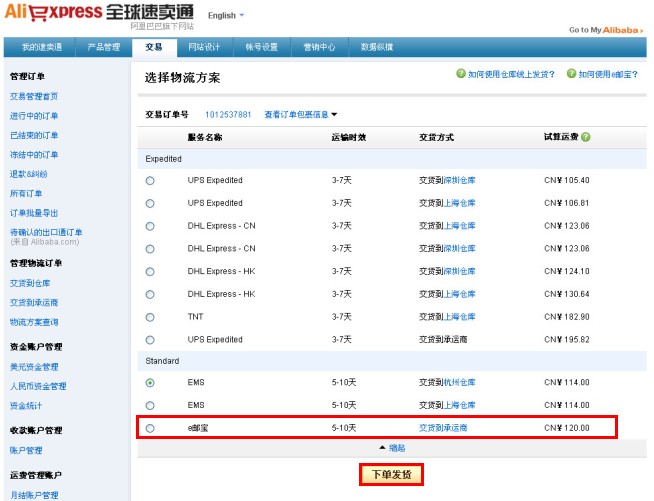Open 订单批量导出 in sidebar
Image resolution: width=654 pixels, height=501 pixels.
click(34, 213)
